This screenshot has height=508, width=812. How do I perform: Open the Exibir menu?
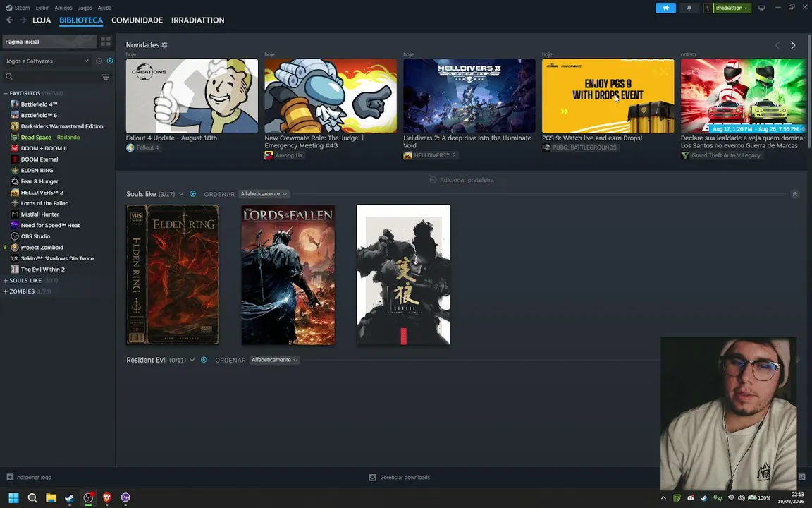coord(42,8)
